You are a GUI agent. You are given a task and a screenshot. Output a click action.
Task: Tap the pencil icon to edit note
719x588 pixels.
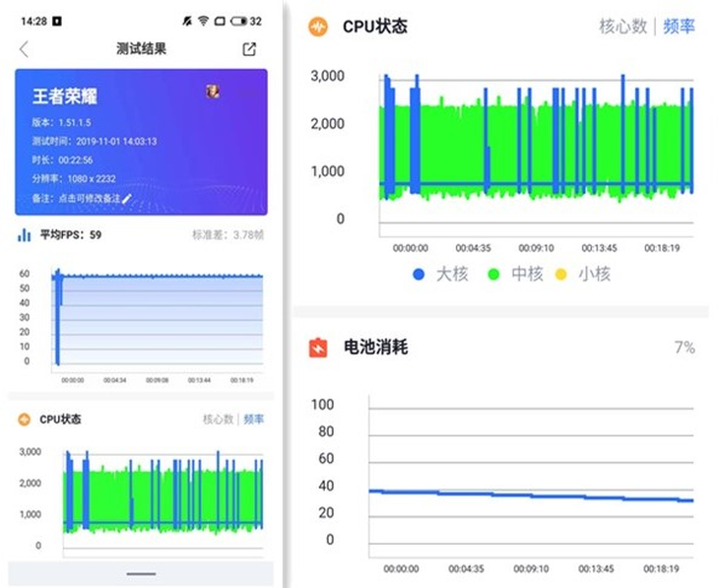click(127, 198)
